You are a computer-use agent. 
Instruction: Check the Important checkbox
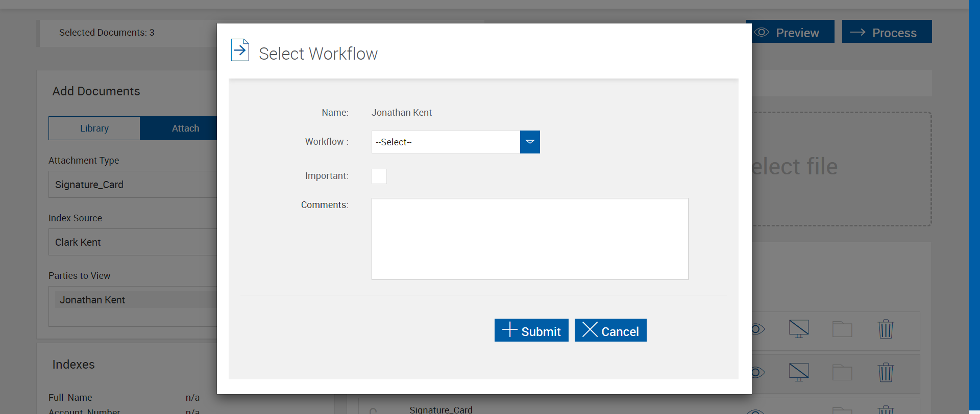click(x=379, y=176)
